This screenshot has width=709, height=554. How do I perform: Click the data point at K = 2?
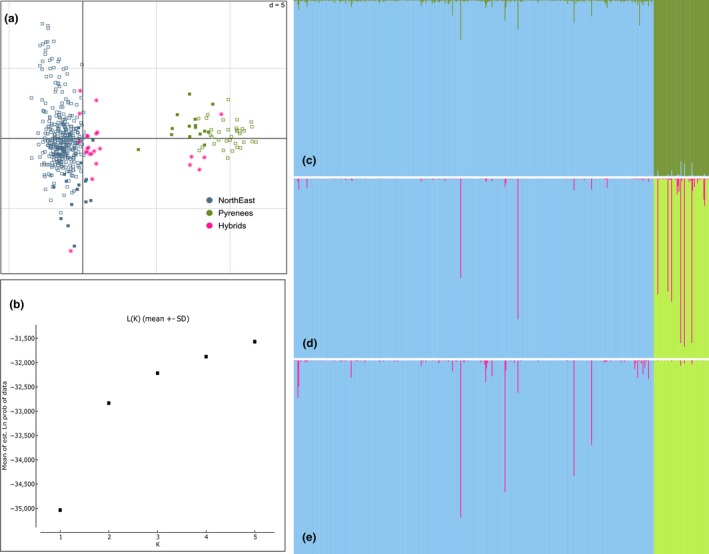109,403
